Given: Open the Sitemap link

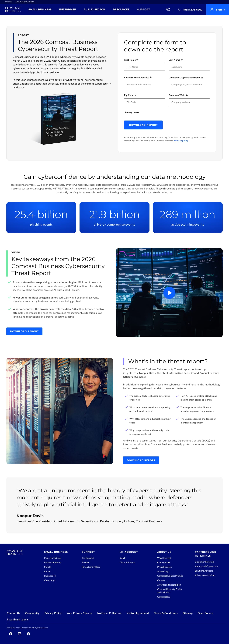Looking at the screenshot, I should pos(187,613).
